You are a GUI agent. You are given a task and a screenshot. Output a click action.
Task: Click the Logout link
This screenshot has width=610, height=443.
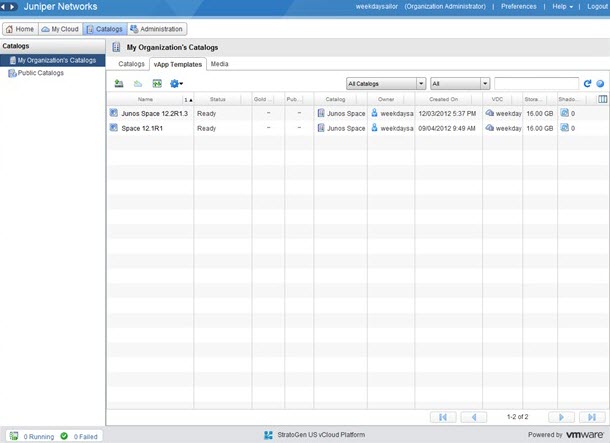coord(598,7)
